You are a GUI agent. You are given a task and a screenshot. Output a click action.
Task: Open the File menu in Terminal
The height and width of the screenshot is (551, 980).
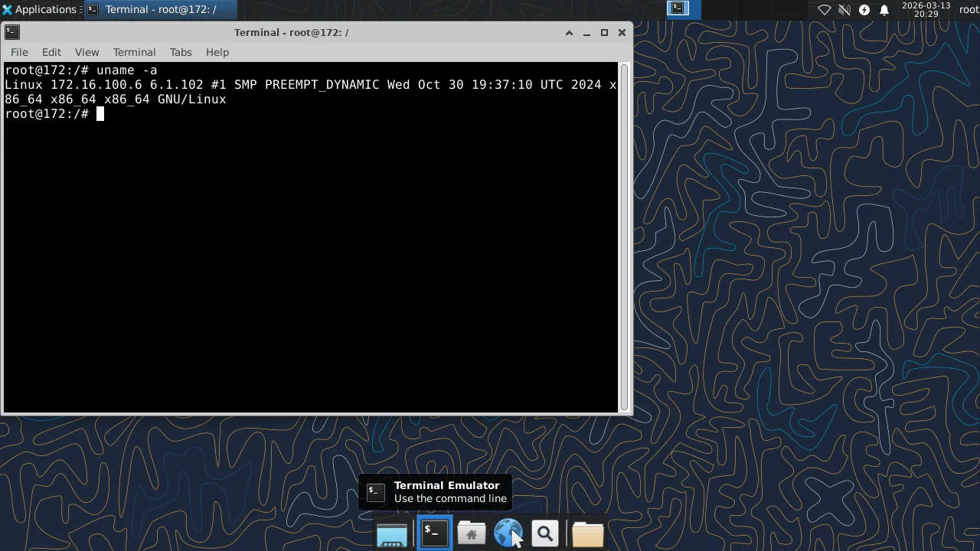coord(18,52)
